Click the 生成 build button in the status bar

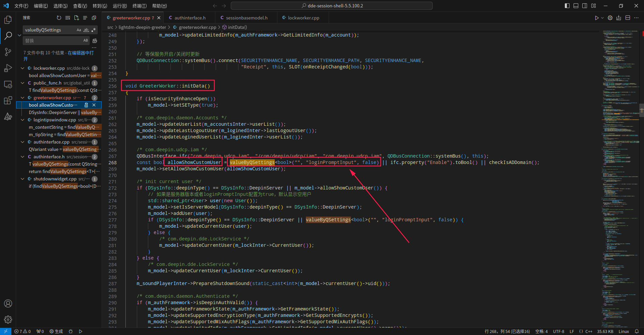[x=56, y=331]
